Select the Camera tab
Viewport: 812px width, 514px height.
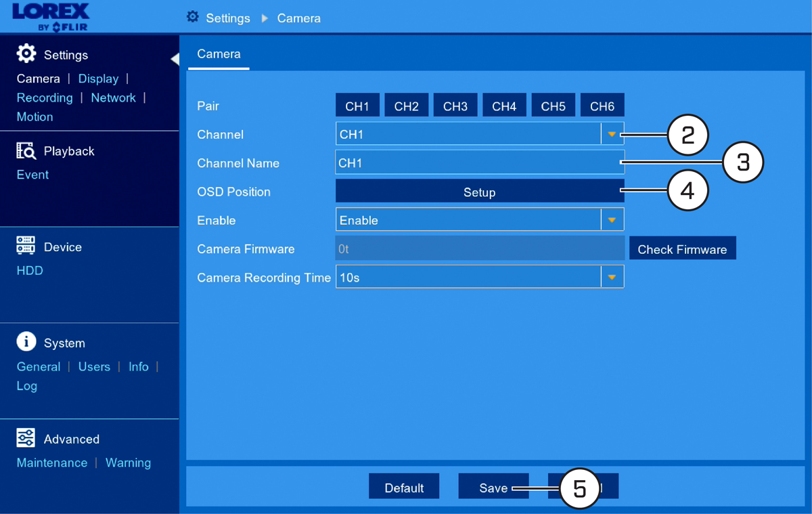(219, 54)
